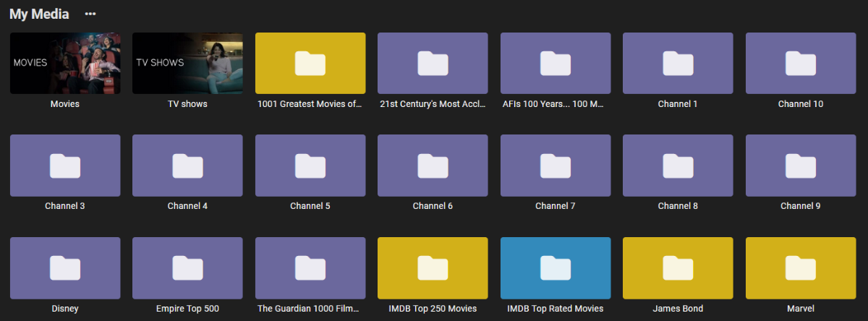Click the "James Bond" label text
Screen dimensions: 868x321
[x=678, y=309]
